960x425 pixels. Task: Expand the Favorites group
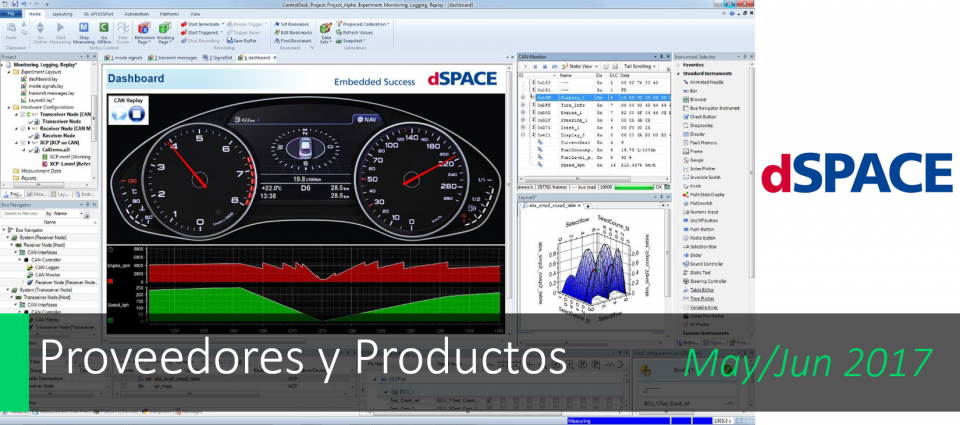point(680,64)
